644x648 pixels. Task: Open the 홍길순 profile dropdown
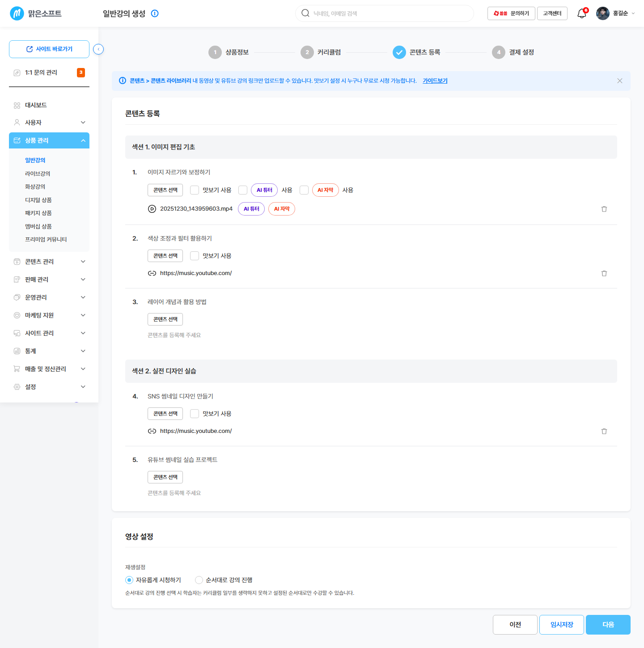616,13
